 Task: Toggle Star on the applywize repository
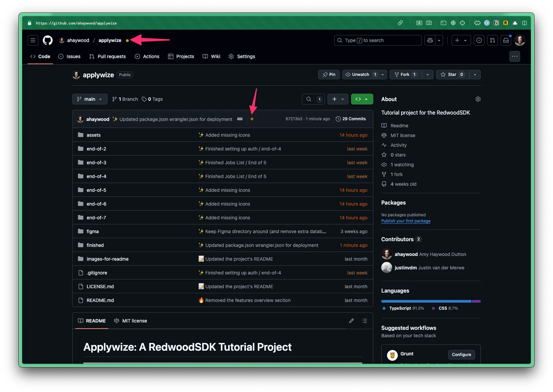(x=452, y=75)
